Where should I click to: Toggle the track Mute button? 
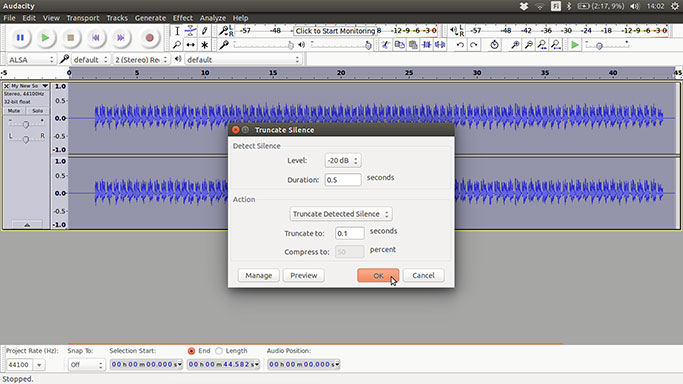14,111
